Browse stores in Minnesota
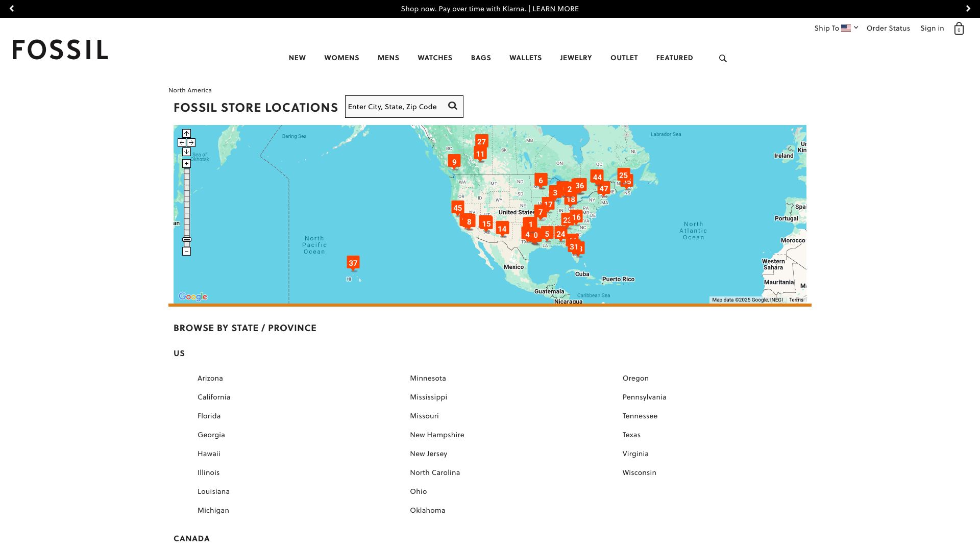Viewport: 980px width, 551px height. tap(428, 378)
